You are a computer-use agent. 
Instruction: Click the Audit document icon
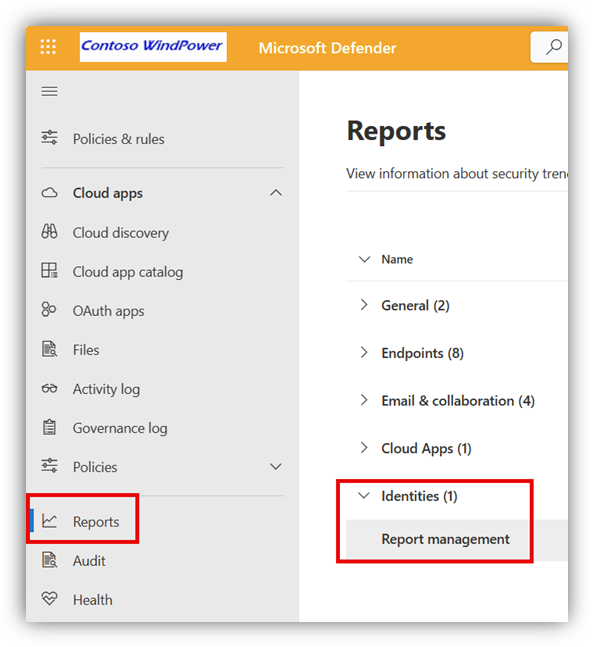[50, 560]
